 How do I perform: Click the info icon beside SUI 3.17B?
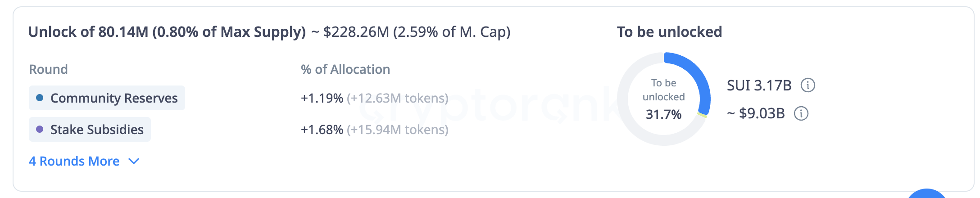pos(808,85)
